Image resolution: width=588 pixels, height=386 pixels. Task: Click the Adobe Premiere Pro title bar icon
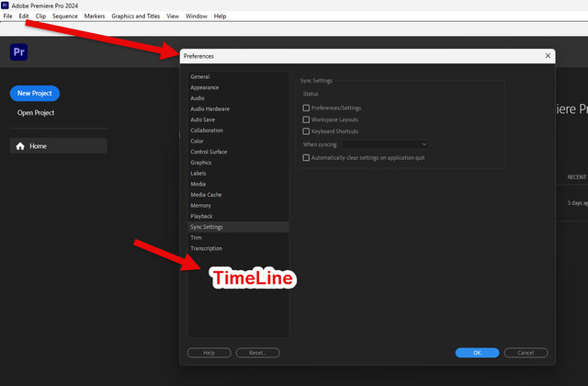[5, 6]
